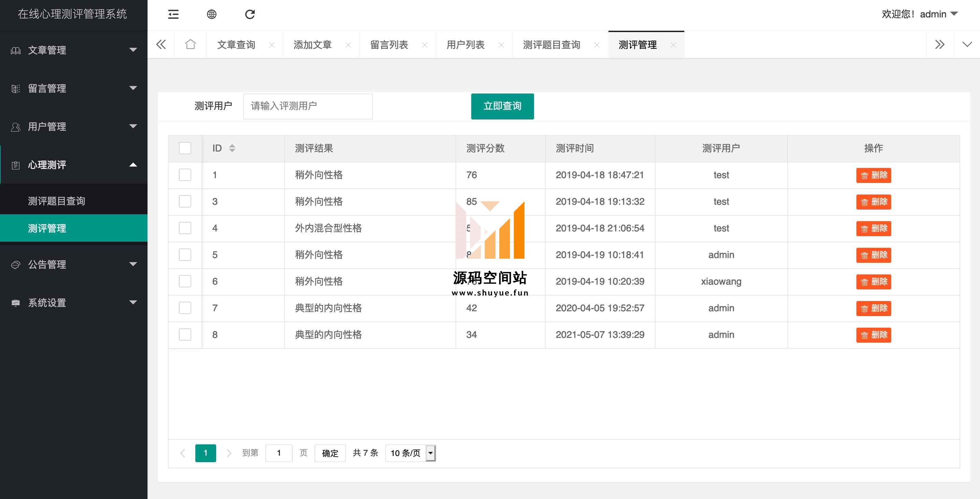Select the checkbox for the row with ID 8

click(185, 335)
